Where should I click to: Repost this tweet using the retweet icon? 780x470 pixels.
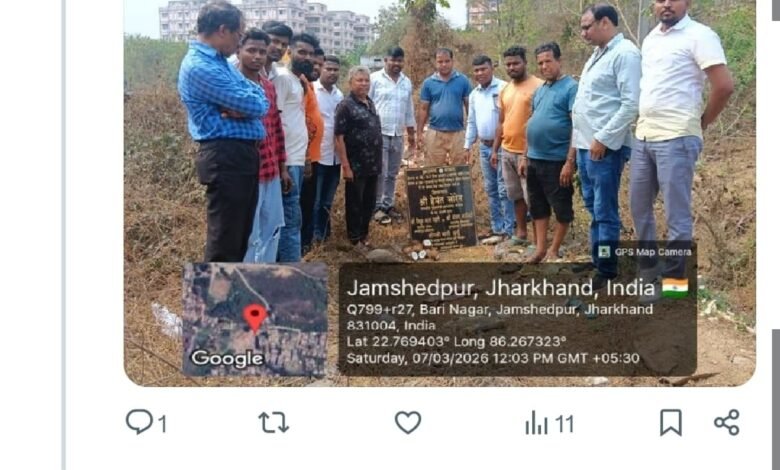pyautogui.click(x=274, y=422)
